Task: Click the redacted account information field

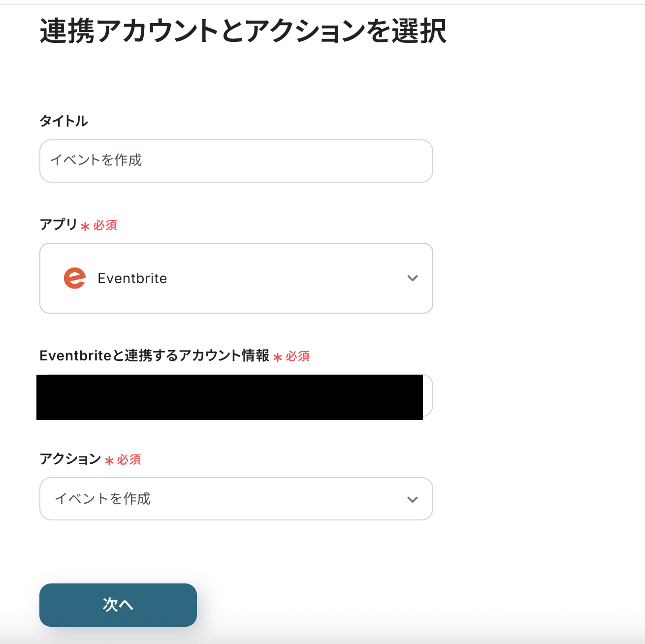Action: tap(229, 397)
